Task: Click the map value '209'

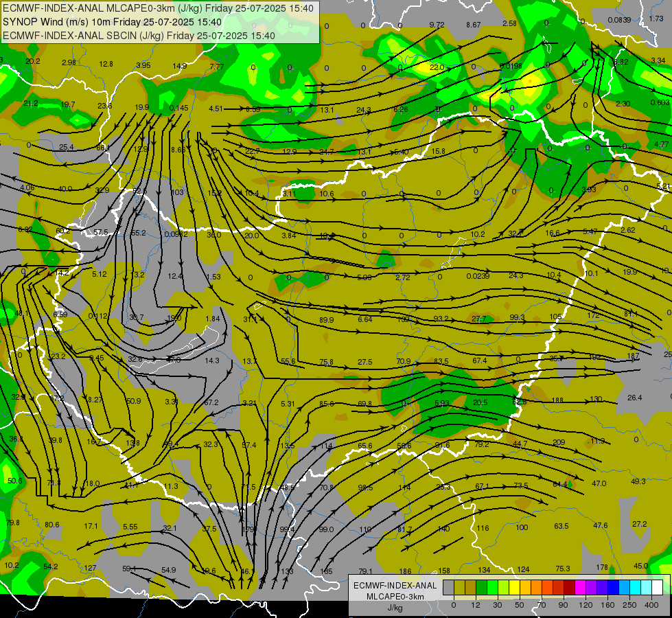Action: (x=559, y=442)
